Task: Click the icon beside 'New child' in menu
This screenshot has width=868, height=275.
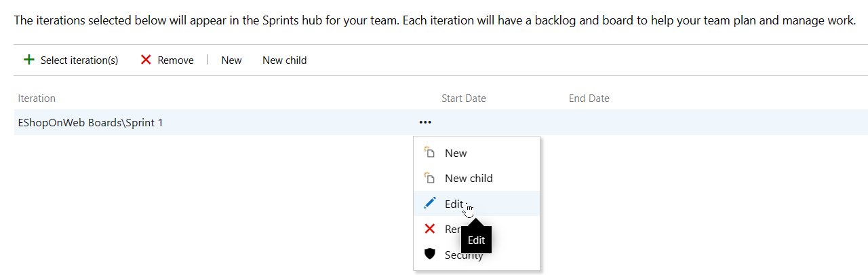Action: click(429, 178)
